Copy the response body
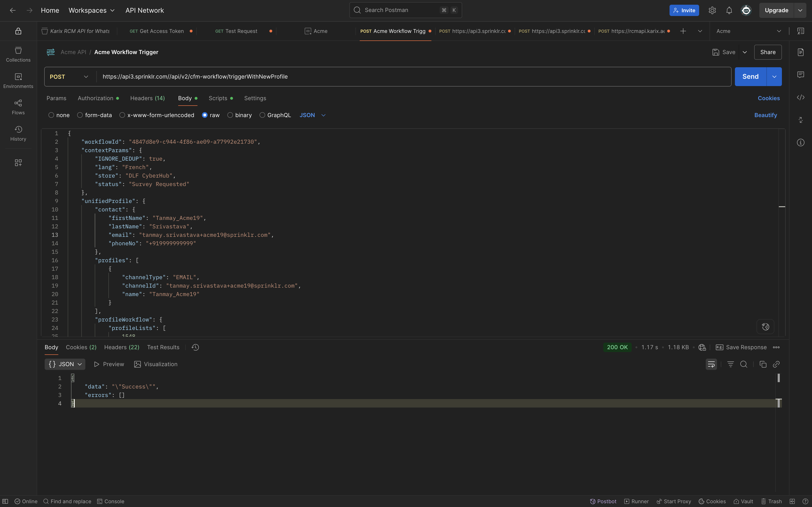Viewport: 812px width, 507px height. click(763, 364)
